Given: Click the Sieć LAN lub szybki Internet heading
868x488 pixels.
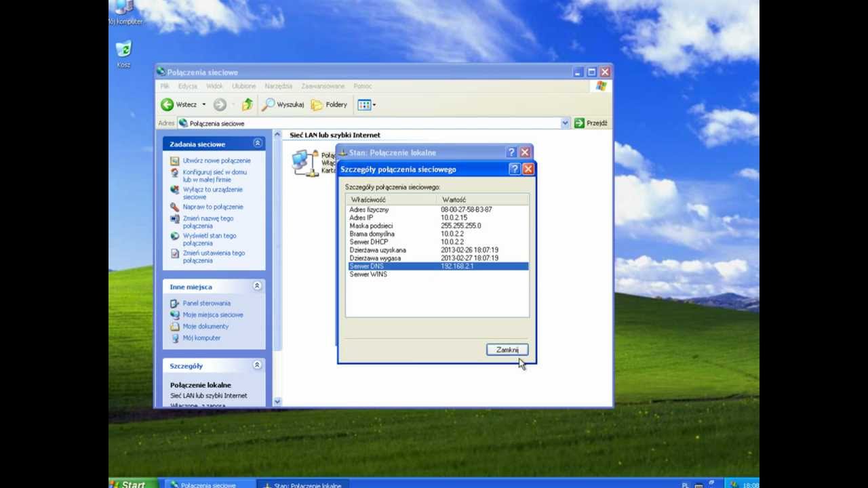Looking at the screenshot, I should [x=335, y=135].
